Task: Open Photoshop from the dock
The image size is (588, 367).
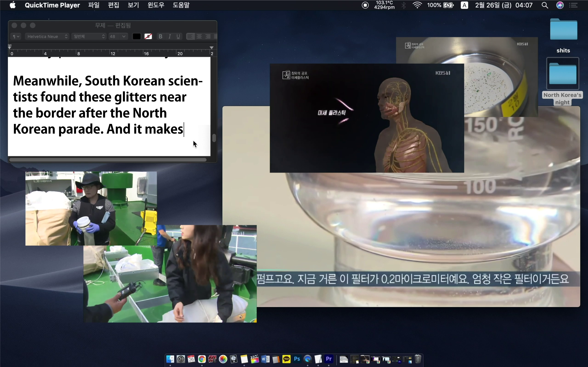Action: [297, 359]
